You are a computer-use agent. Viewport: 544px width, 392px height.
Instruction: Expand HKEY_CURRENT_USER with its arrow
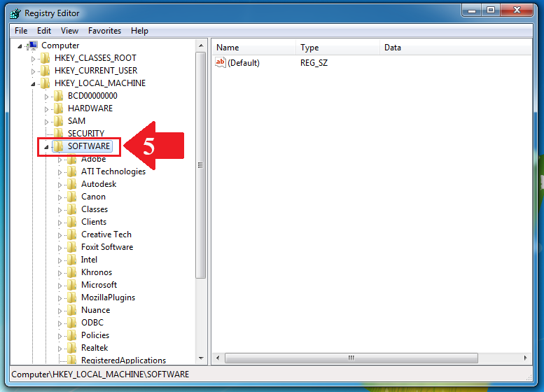(x=34, y=71)
